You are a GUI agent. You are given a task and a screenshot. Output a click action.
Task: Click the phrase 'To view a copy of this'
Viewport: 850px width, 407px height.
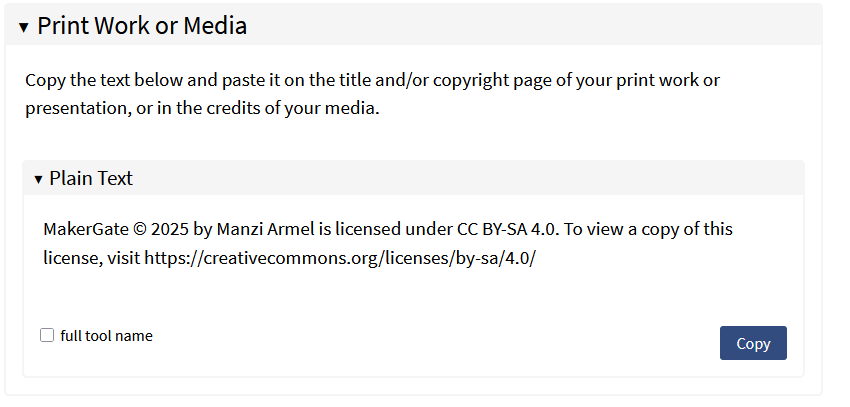tap(649, 229)
